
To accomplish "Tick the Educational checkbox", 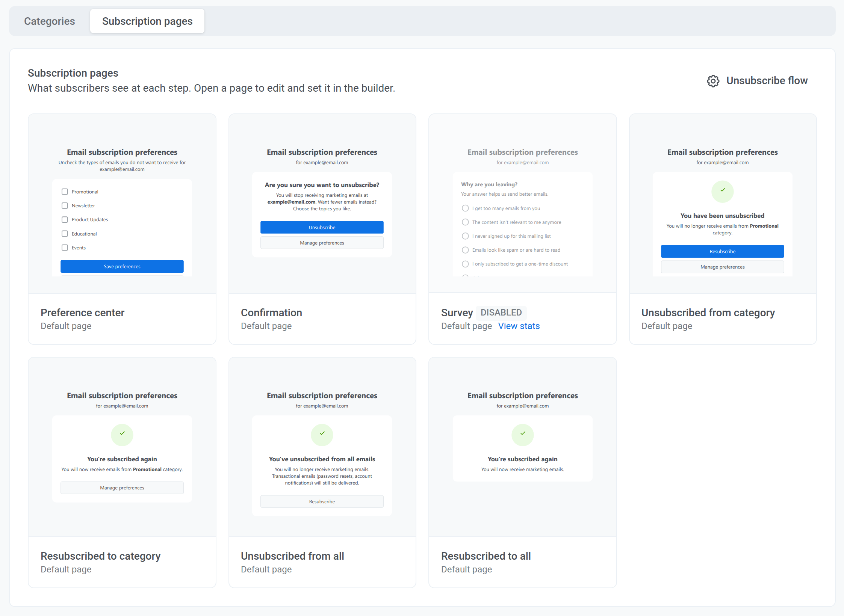I will click(65, 234).
